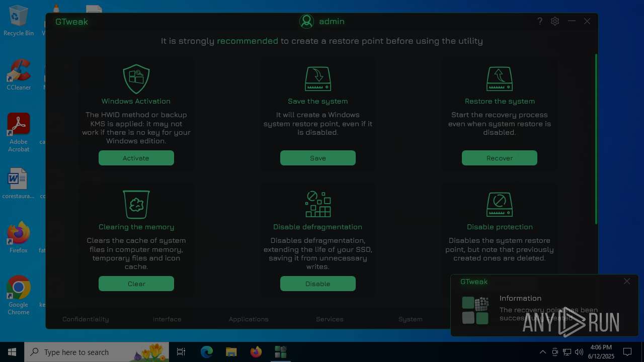Open the Recycle Bin desktop icon
This screenshot has height=362, width=644.
point(19,21)
